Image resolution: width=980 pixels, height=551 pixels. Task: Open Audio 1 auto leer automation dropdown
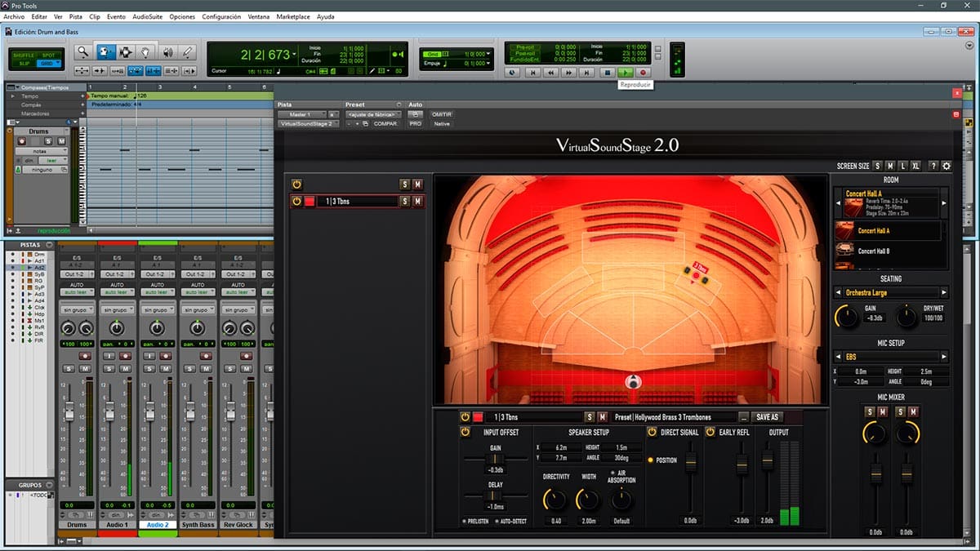click(117, 292)
